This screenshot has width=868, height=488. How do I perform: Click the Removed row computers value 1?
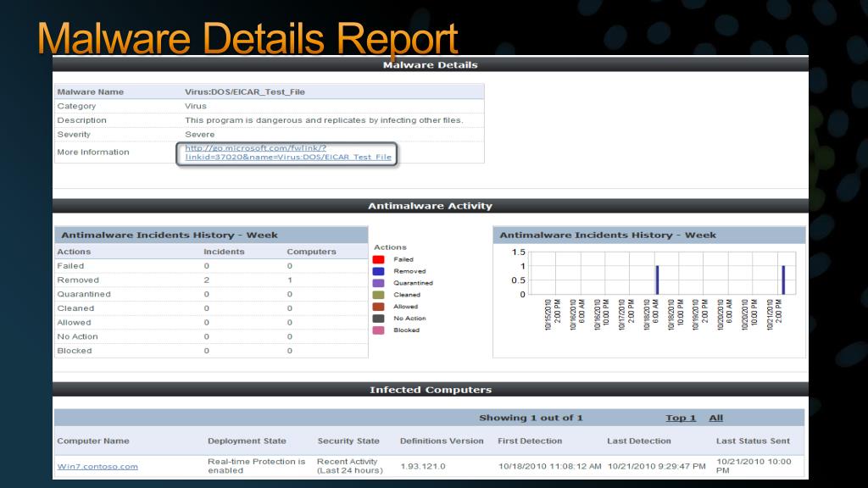(x=290, y=280)
